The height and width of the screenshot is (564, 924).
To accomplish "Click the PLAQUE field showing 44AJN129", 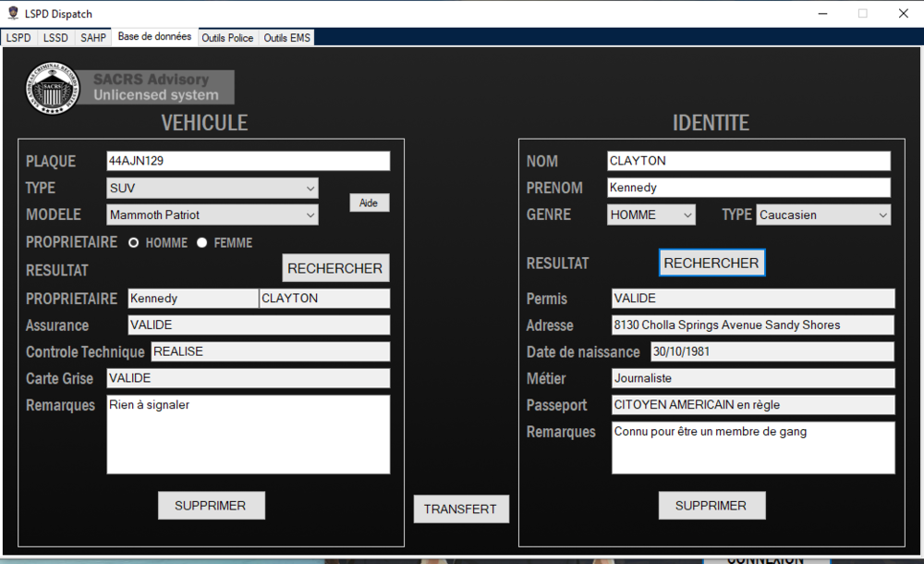I will [248, 160].
